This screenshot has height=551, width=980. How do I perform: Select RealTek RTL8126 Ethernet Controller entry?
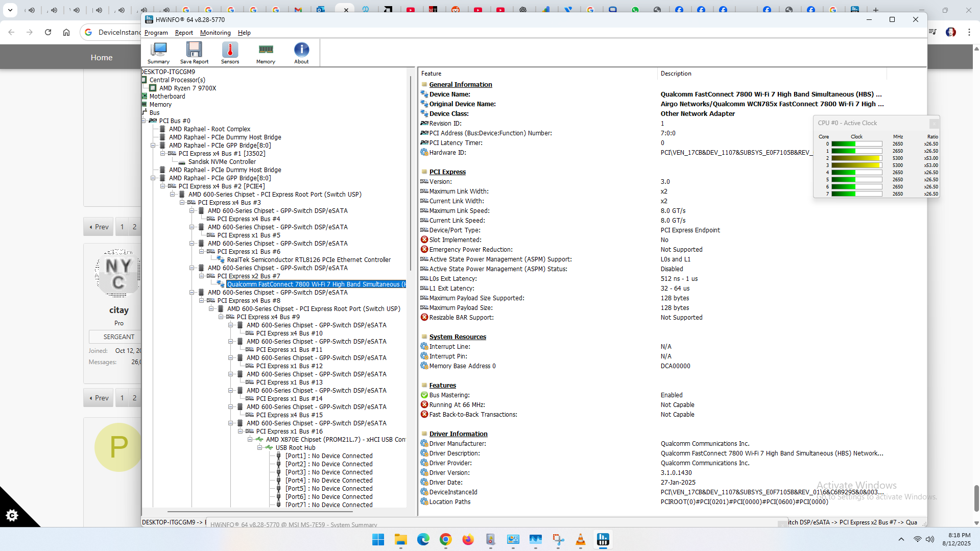[x=308, y=260]
